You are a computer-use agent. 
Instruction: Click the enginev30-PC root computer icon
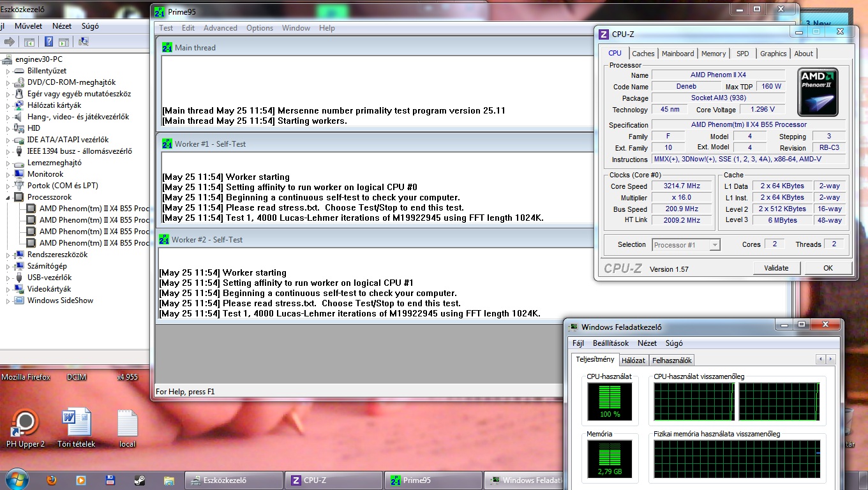pyautogui.click(x=8, y=59)
